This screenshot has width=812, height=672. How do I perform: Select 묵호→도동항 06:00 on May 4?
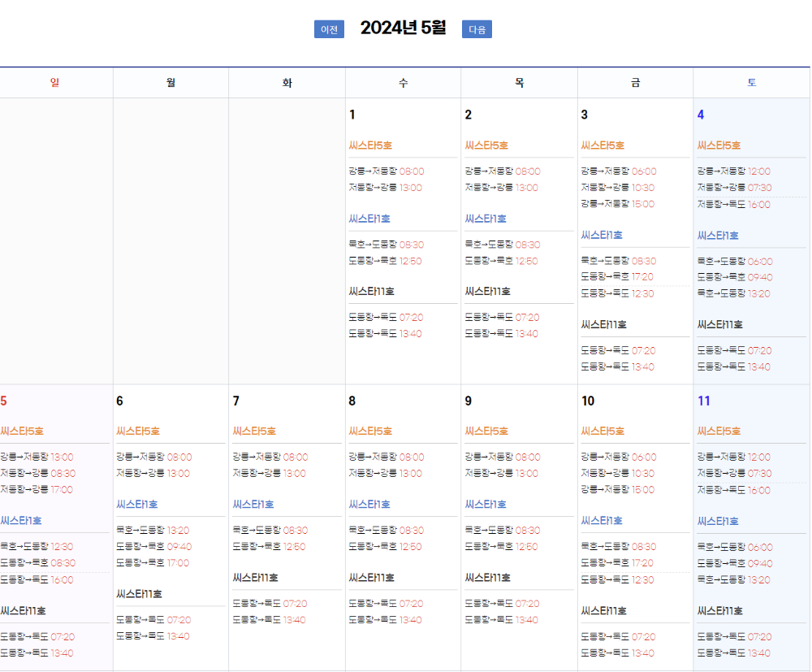click(735, 261)
